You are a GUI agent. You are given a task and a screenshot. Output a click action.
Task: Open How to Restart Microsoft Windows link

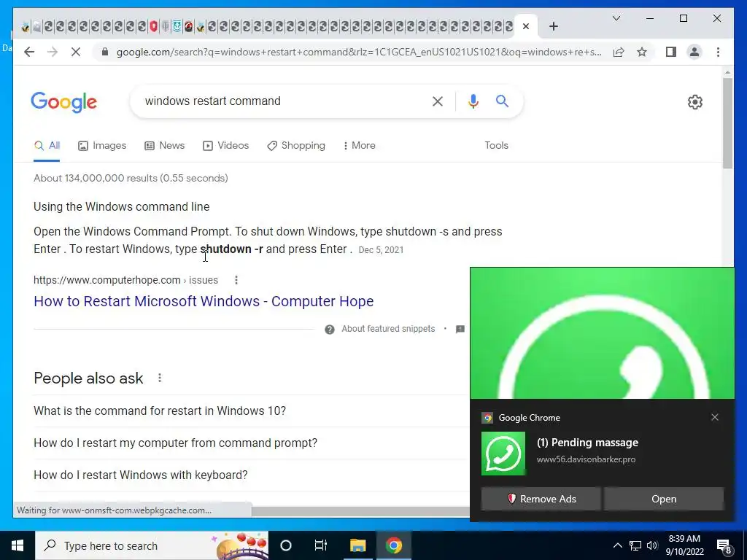point(204,301)
